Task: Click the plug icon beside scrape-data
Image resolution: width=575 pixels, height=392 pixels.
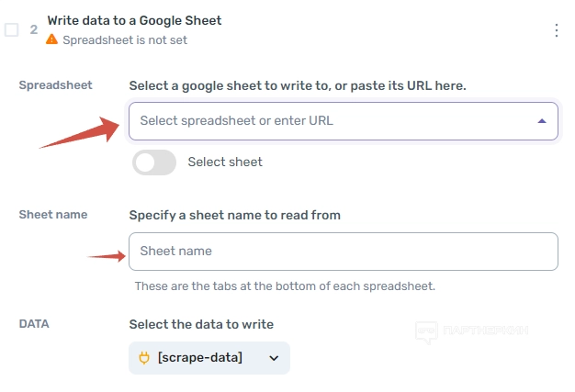Action: click(144, 358)
